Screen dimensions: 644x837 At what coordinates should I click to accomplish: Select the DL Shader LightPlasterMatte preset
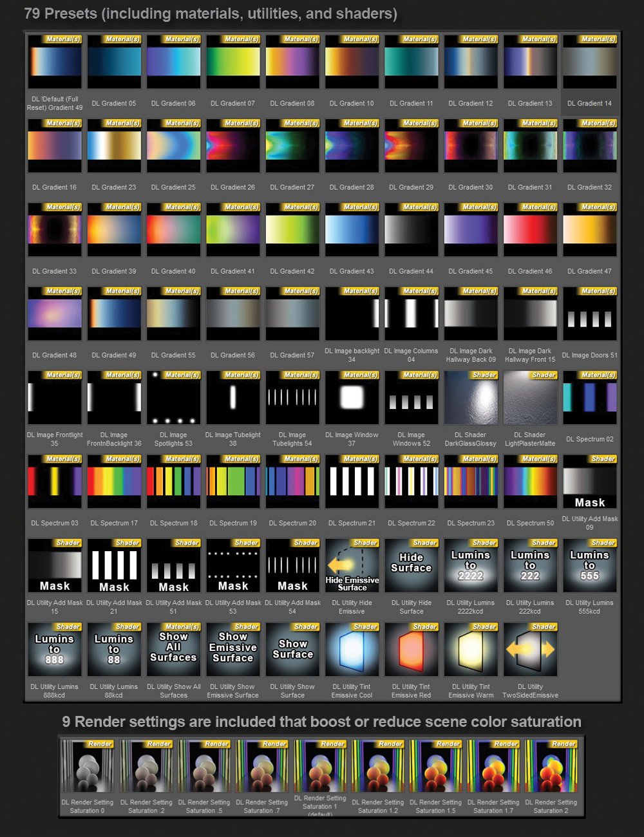(x=530, y=397)
